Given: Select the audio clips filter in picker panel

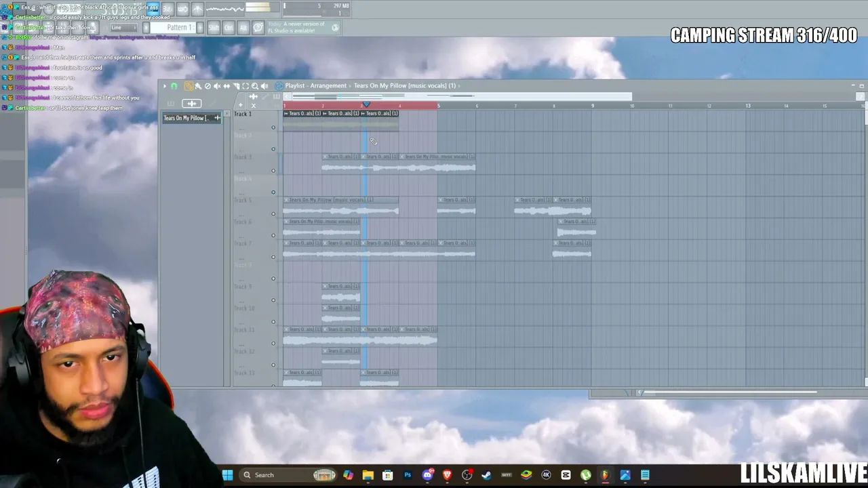Looking at the screenshot, I should click(192, 104).
